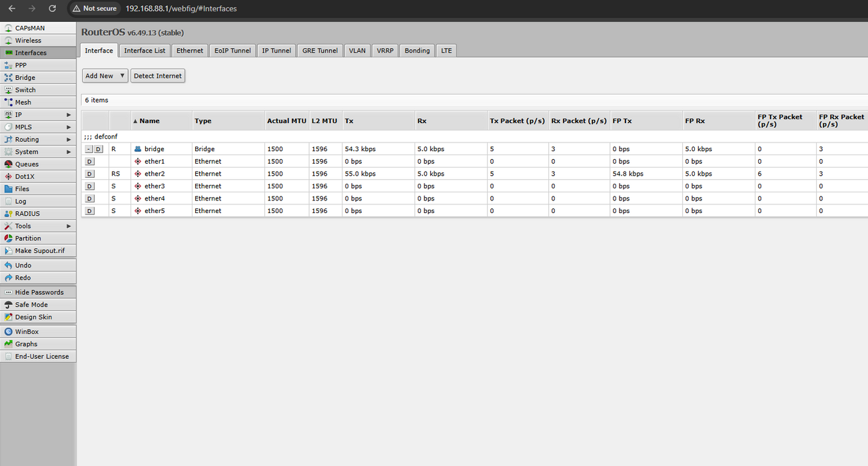This screenshot has height=466, width=868.
Task: Switch to the Interface List tab
Action: pyautogui.click(x=145, y=51)
